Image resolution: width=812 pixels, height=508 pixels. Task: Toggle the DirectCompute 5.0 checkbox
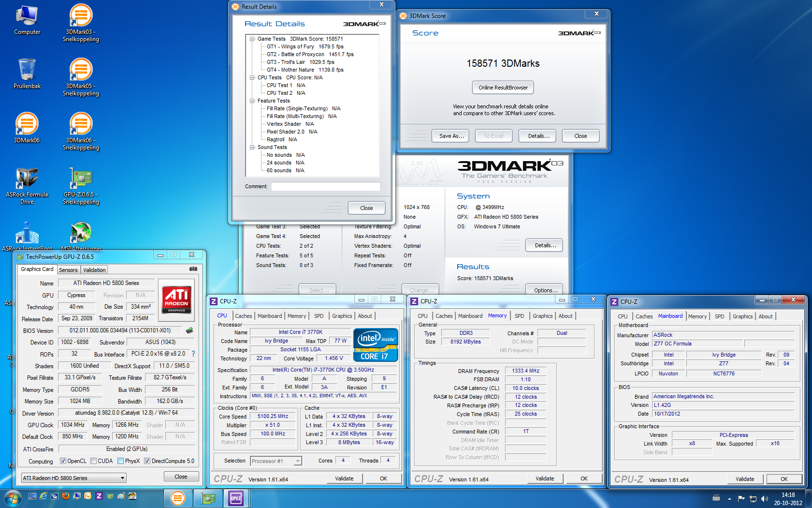(x=147, y=461)
